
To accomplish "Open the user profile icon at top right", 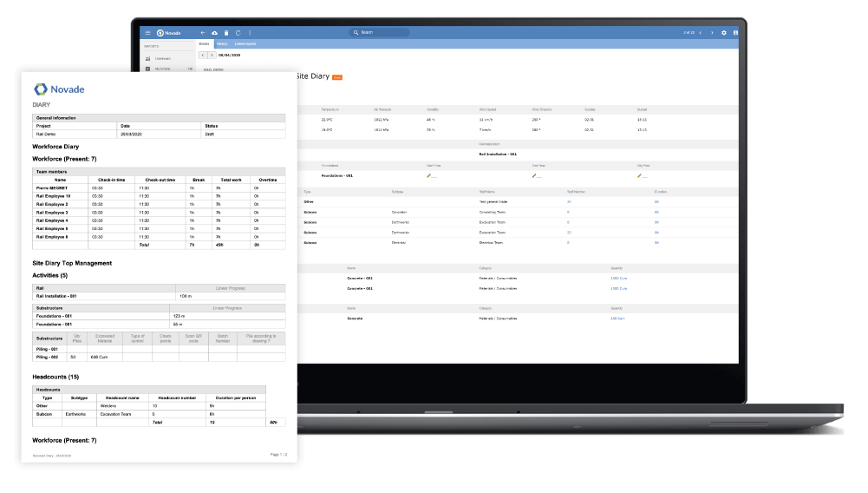I will (735, 32).
